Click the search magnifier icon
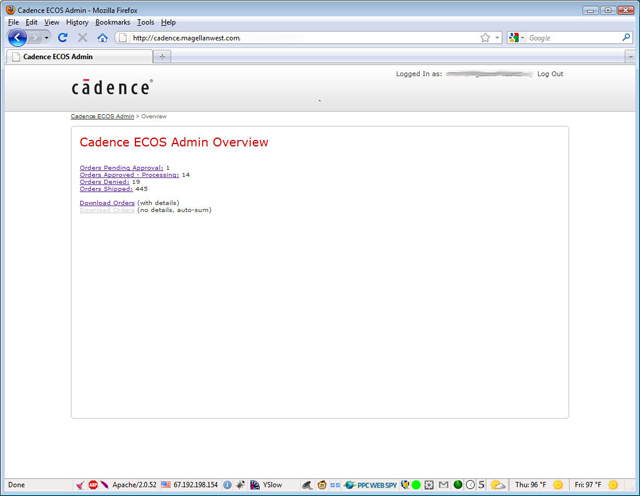640x496 pixels. (626, 38)
